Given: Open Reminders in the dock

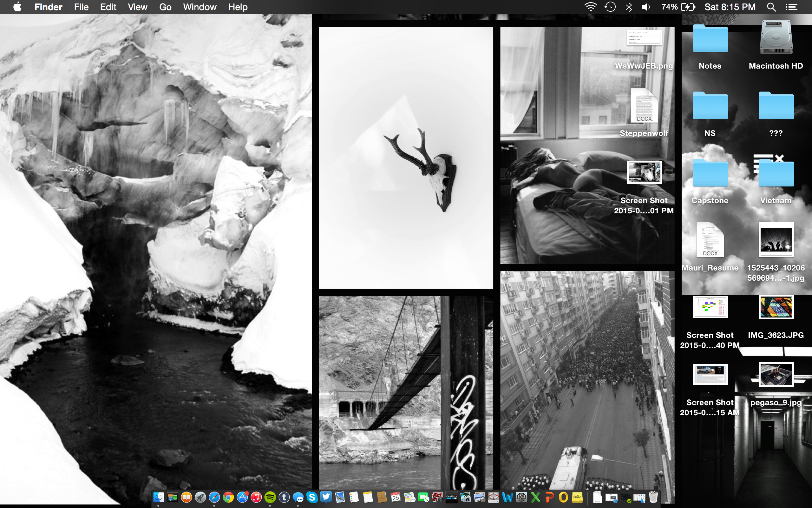Looking at the screenshot, I should point(354,497).
